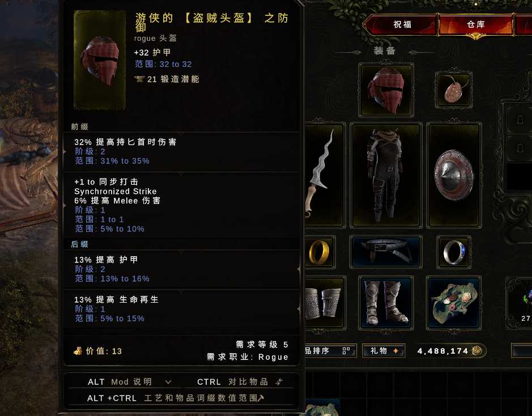Click the gold ring slot

[x=320, y=252]
